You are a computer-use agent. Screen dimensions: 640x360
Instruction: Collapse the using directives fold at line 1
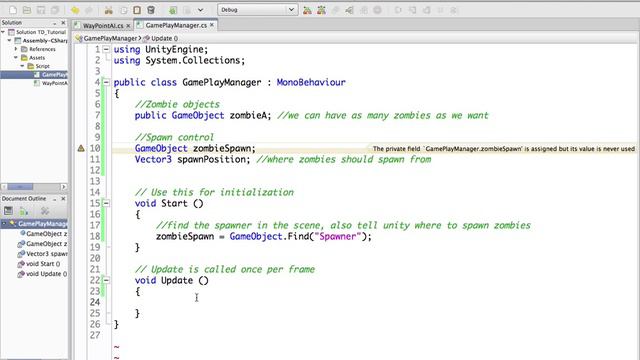coord(106,49)
